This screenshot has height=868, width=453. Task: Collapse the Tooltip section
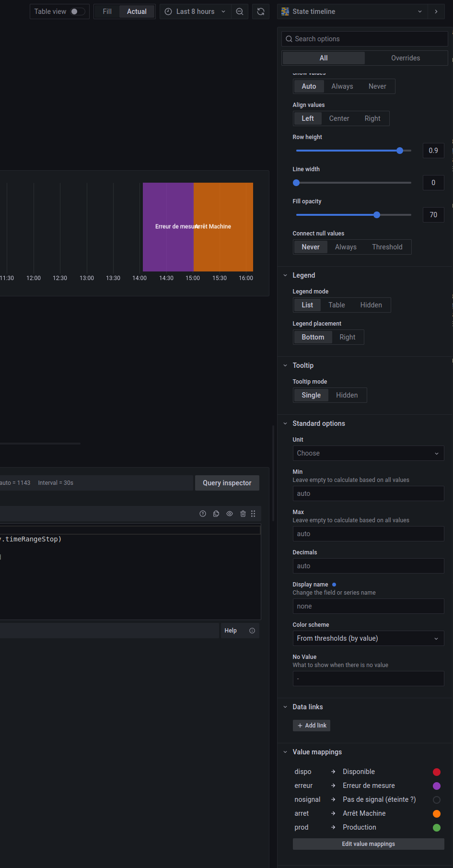click(x=285, y=365)
